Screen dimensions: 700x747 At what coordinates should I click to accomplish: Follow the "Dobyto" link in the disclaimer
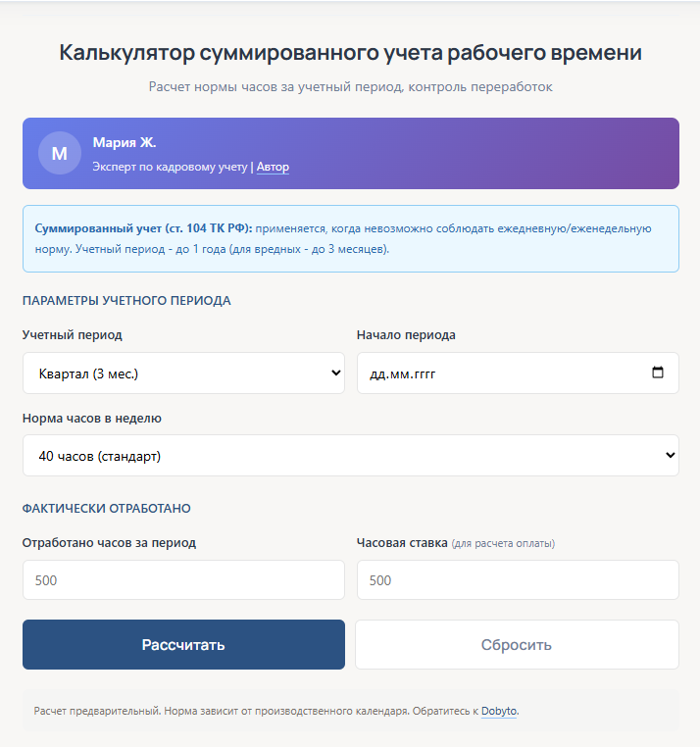(x=499, y=711)
